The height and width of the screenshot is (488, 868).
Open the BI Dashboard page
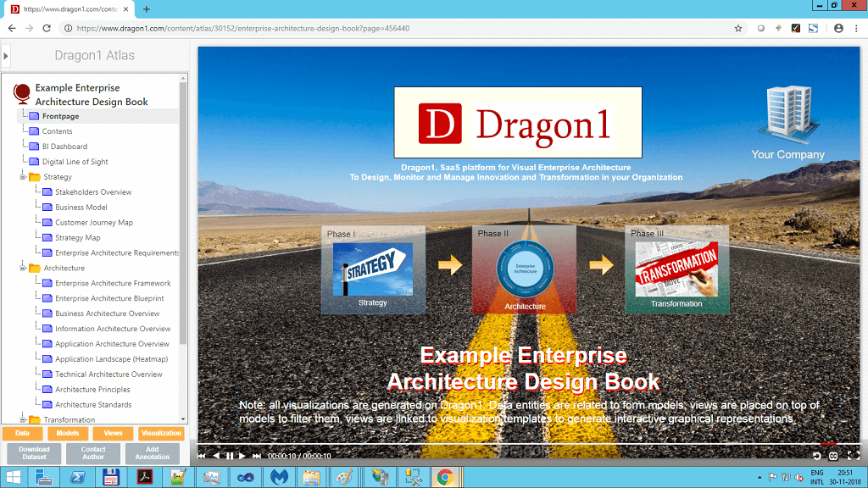[64, 147]
